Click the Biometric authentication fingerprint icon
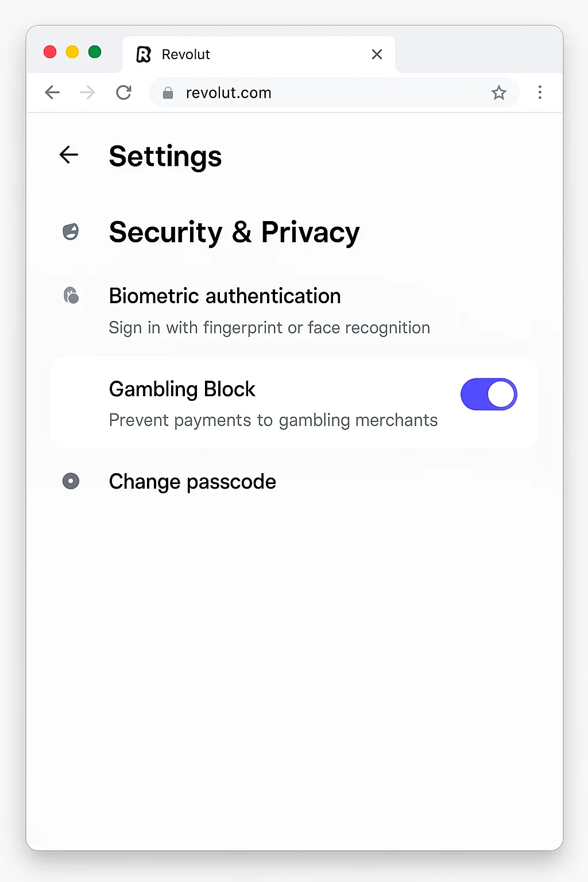 pos(71,296)
